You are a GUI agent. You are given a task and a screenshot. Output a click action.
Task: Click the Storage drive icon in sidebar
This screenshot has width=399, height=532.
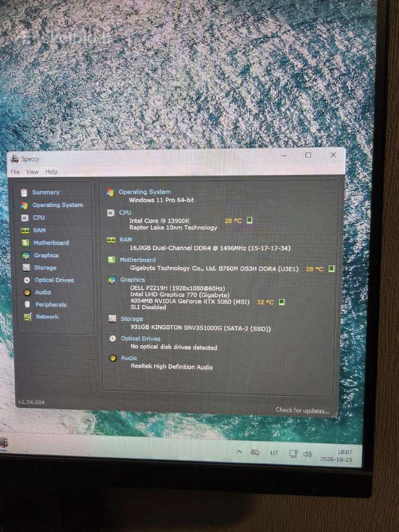(27, 268)
